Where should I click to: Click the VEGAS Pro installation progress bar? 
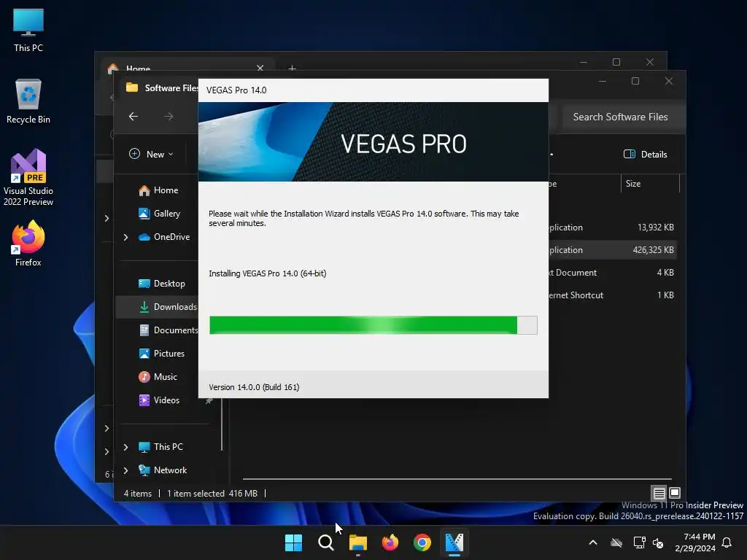[x=373, y=325]
